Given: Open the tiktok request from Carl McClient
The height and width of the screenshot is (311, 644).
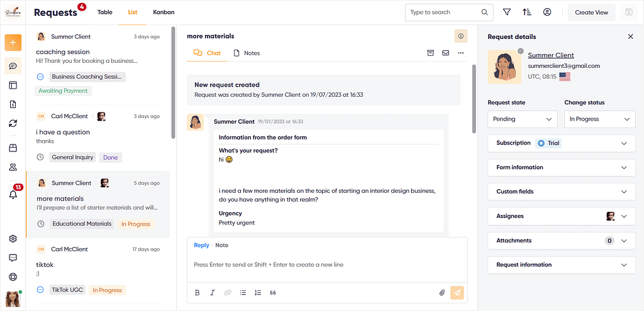Looking at the screenshot, I should 97,270.
